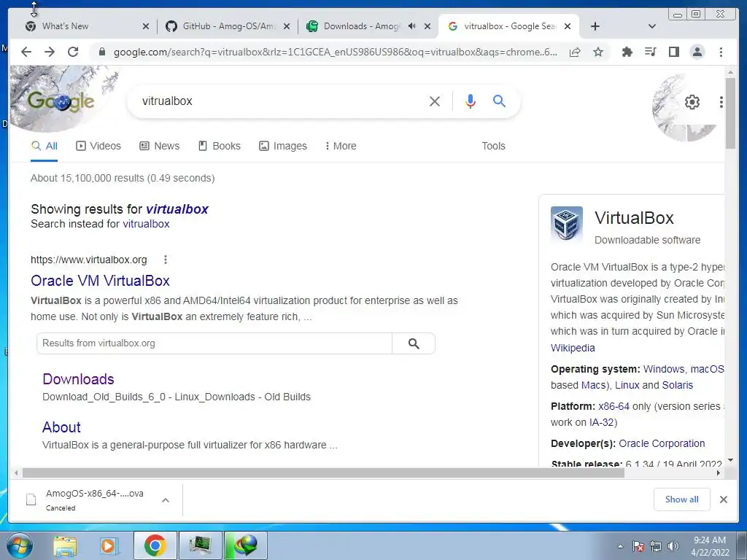Screen dimensions: 747x560
Task: Open the Wikipedia link in knowledge panel
Action: [573, 348]
